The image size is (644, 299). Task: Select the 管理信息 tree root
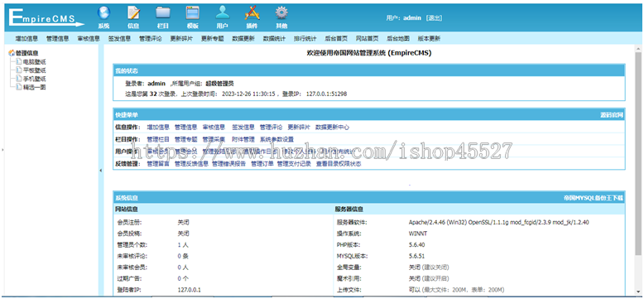[27, 53]
